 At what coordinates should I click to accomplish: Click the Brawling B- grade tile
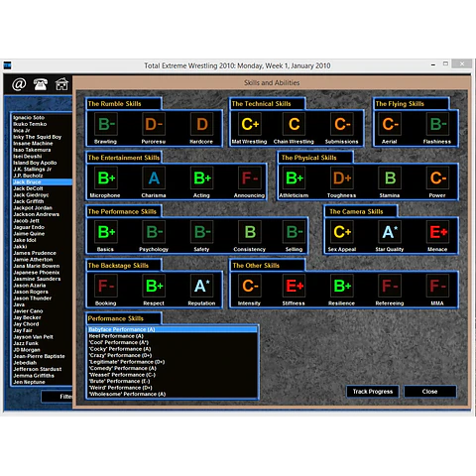tap(106, 124)
